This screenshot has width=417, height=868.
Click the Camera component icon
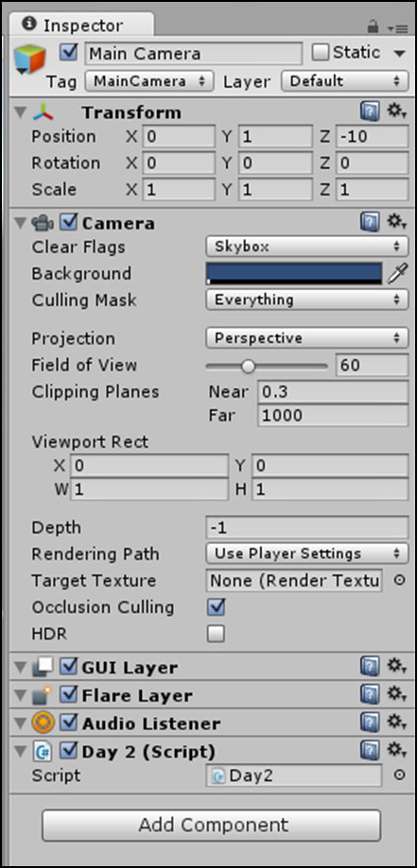click(43, 223)
